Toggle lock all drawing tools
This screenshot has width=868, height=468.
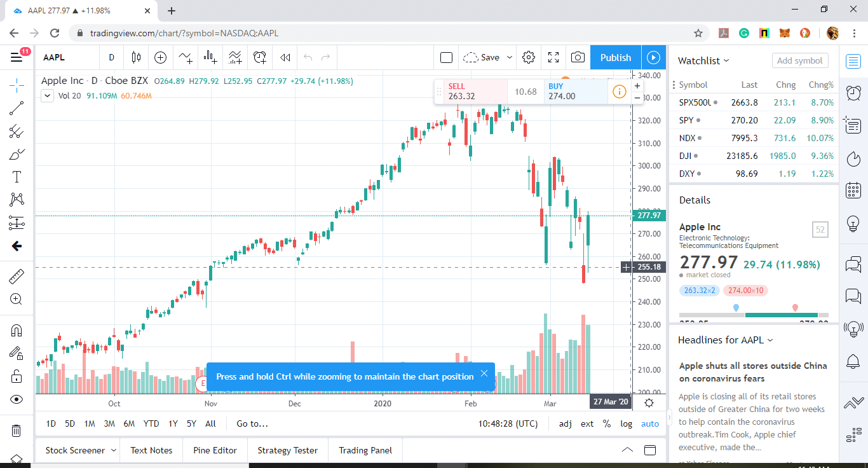click(17, 376)
